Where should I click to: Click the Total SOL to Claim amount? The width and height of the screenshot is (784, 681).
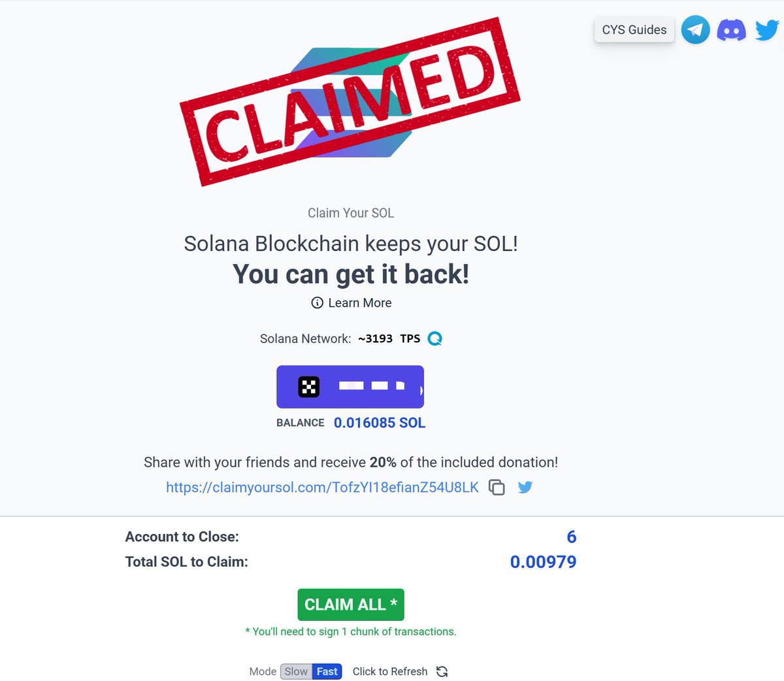(x=543, y=562)
